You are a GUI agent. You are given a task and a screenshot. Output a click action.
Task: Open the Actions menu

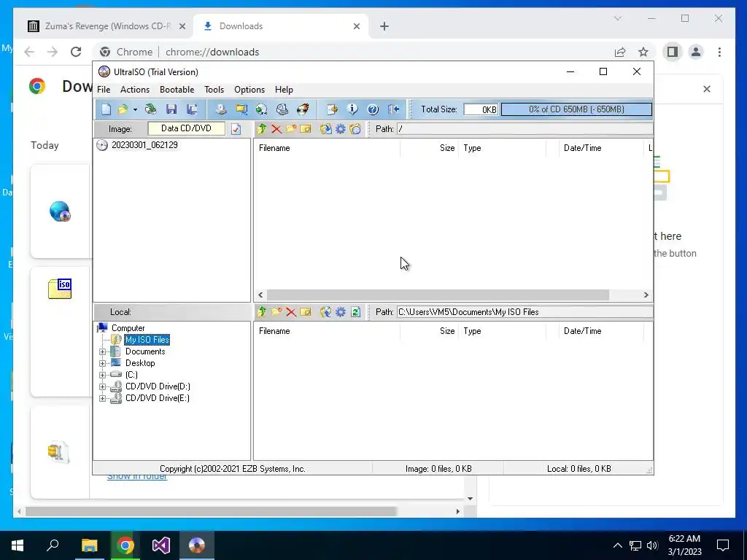135,90
